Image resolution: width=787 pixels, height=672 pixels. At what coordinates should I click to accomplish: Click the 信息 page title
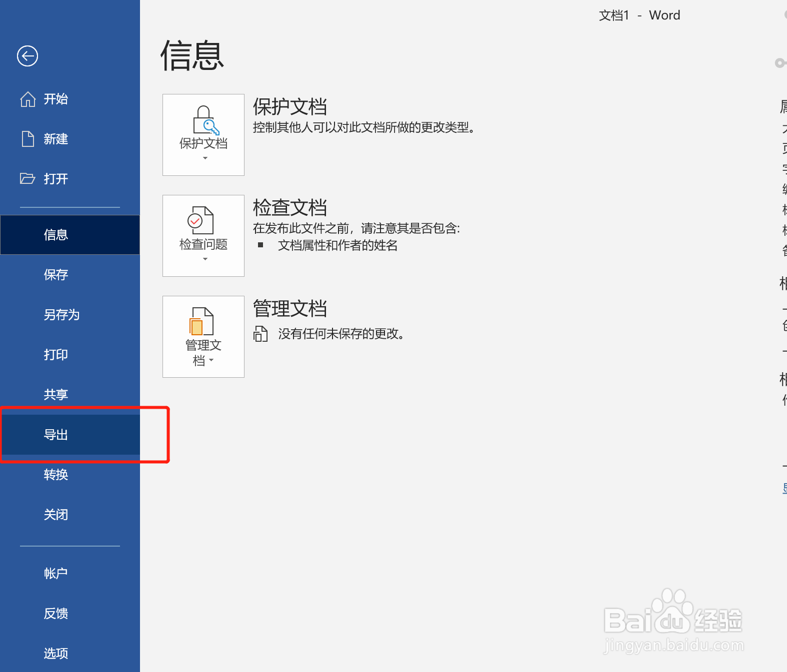[x=192, y=55]
